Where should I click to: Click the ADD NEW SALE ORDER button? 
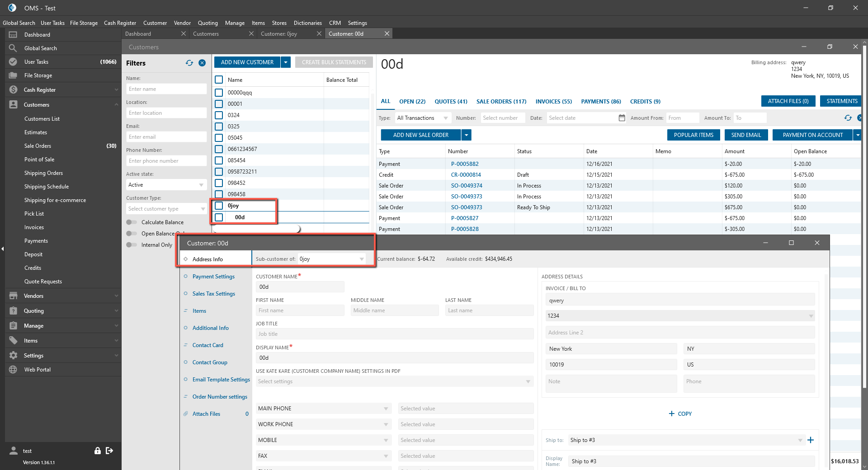(420, 135)
